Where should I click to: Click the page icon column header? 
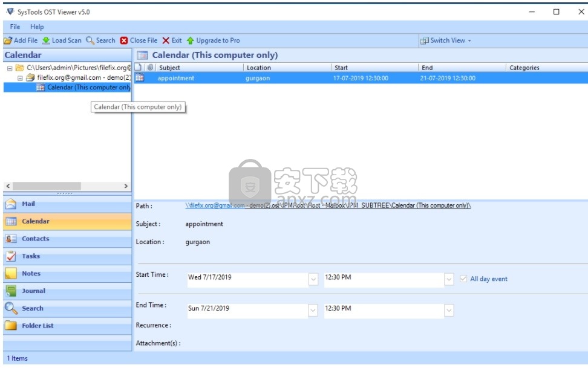(x=138, y=67)
